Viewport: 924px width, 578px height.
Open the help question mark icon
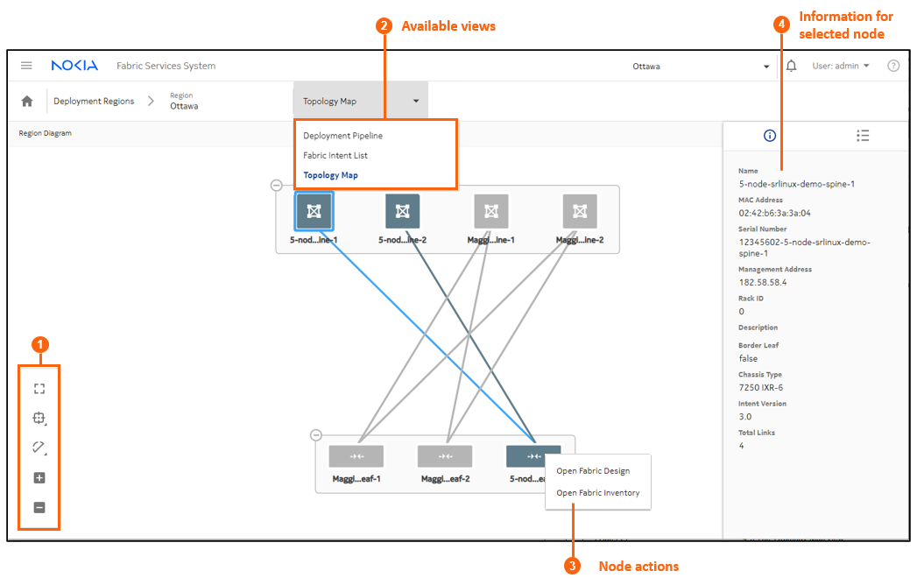[893, 66]
